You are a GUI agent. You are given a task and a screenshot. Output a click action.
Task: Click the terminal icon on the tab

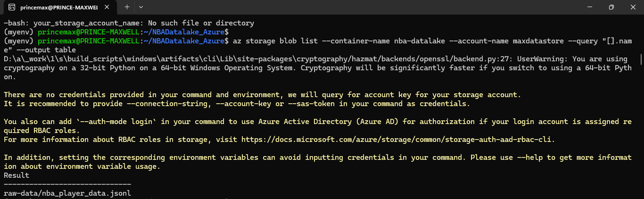pos(11,8)
